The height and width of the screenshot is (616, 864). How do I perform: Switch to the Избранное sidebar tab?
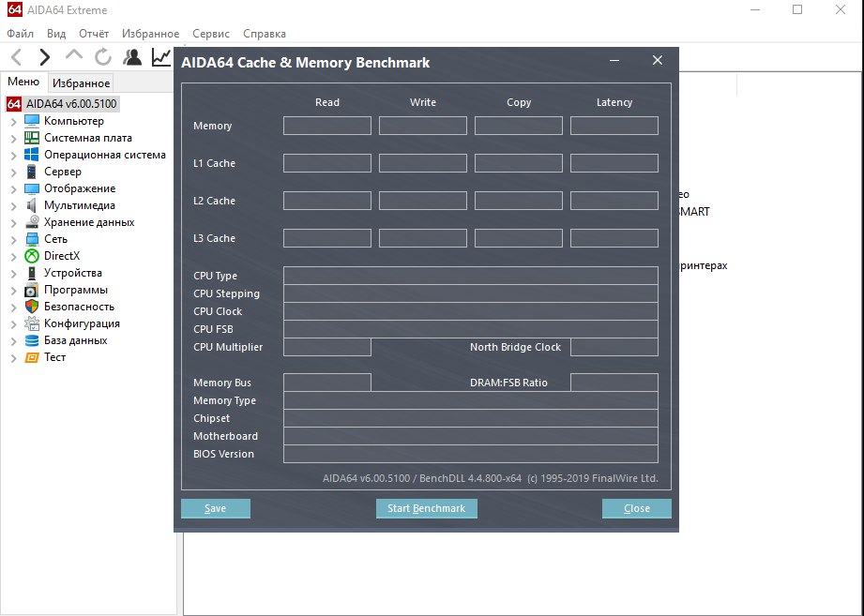[x=81, y=83]
